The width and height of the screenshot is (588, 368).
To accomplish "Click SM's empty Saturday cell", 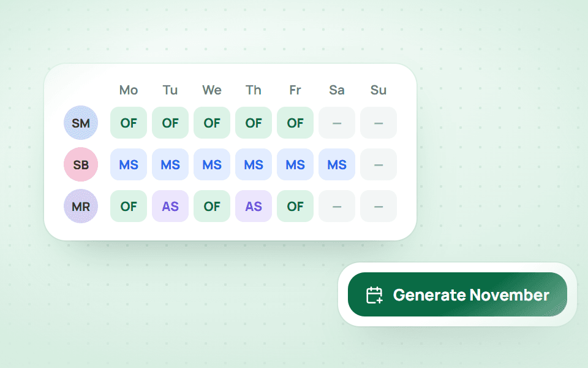I will 337,123.
